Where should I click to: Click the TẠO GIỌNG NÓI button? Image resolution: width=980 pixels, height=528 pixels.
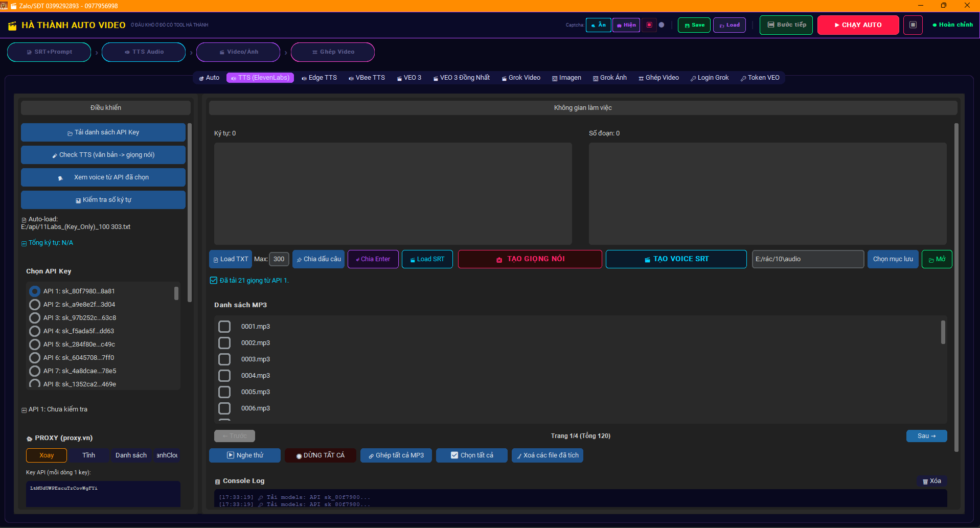coord(530,259)
